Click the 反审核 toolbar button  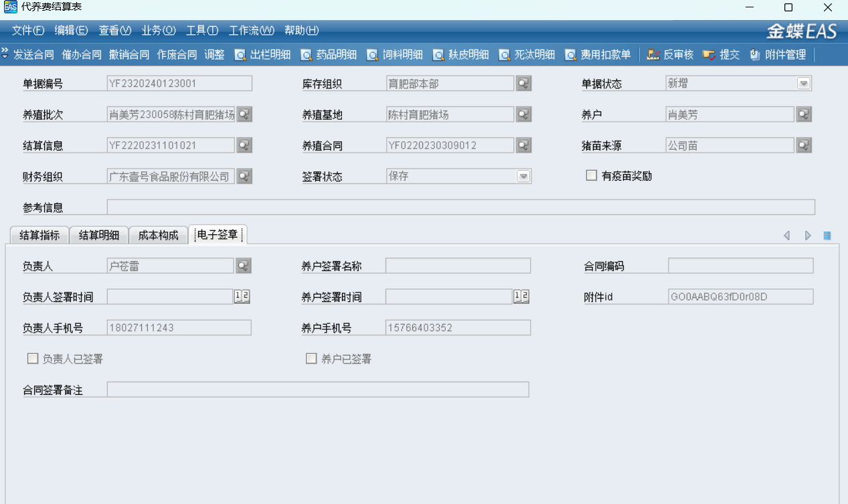pos(670,55)
